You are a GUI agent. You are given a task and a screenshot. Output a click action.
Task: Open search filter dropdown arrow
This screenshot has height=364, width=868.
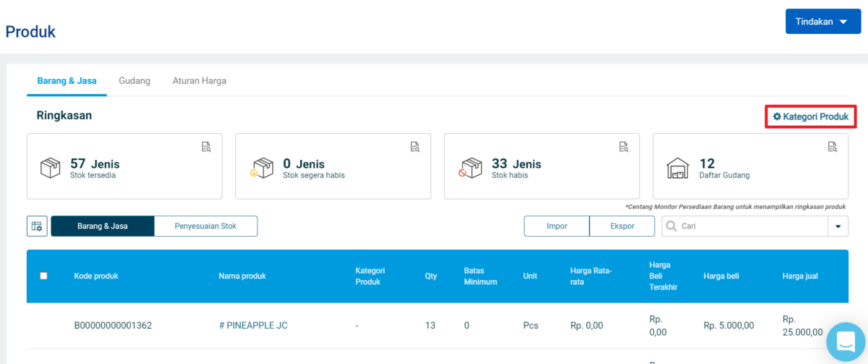[838, 227]
